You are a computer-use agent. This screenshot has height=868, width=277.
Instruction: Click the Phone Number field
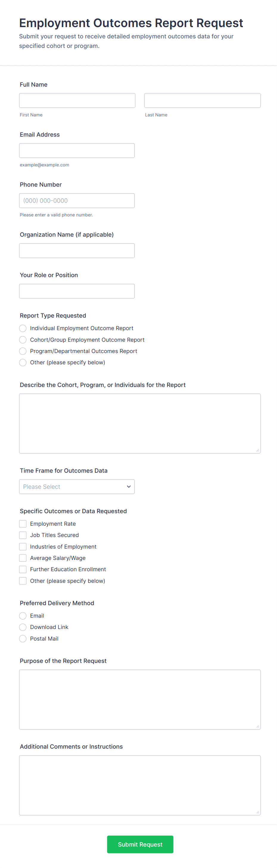77,201
